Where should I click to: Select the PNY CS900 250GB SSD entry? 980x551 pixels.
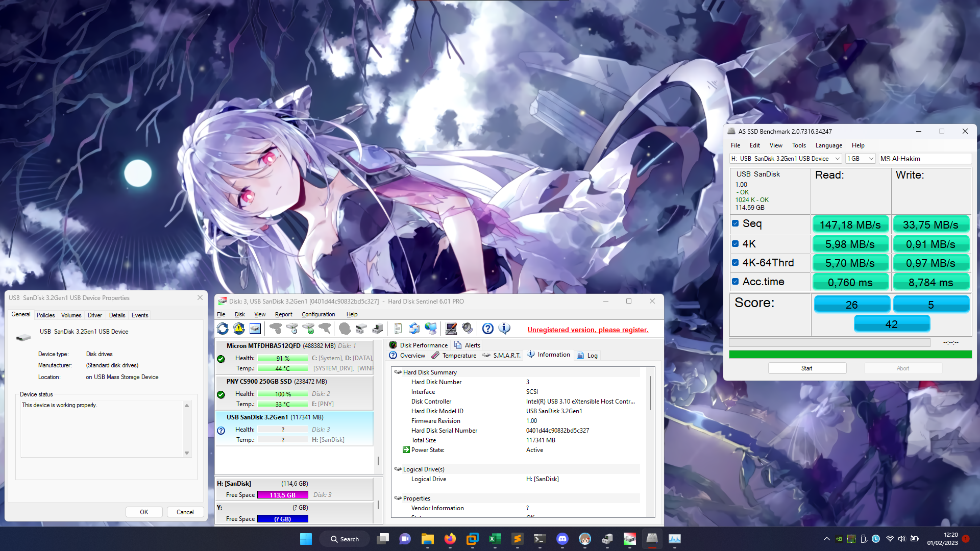(295, 393)
